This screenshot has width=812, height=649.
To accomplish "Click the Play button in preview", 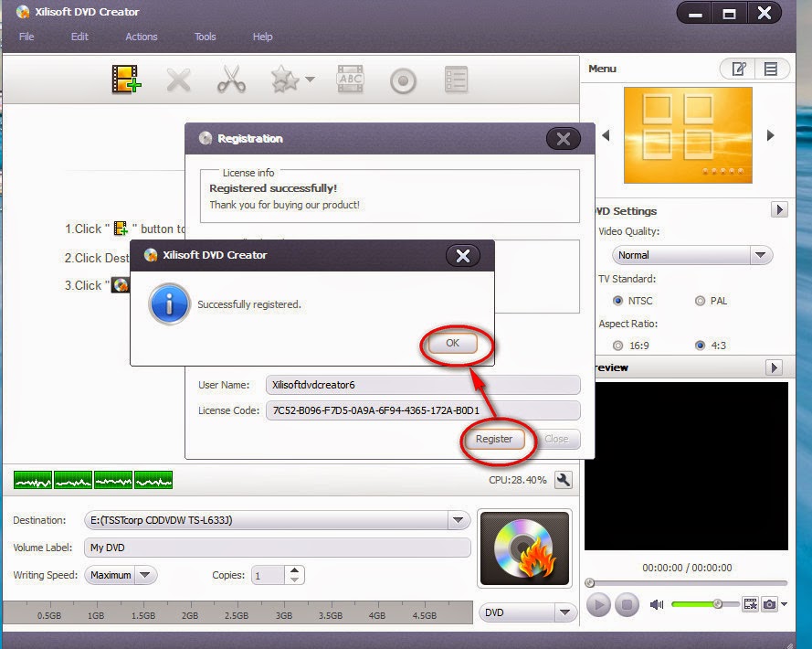I will coord(598,605).
